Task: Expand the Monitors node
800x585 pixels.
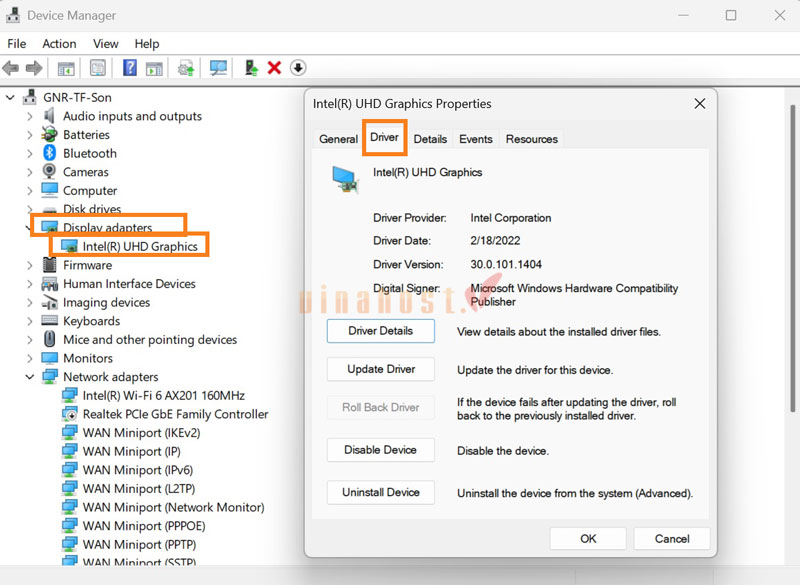Action: point(30,358)
